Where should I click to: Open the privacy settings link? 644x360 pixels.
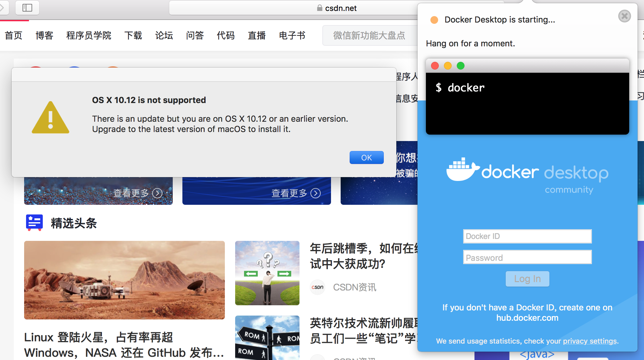point(590,341)
